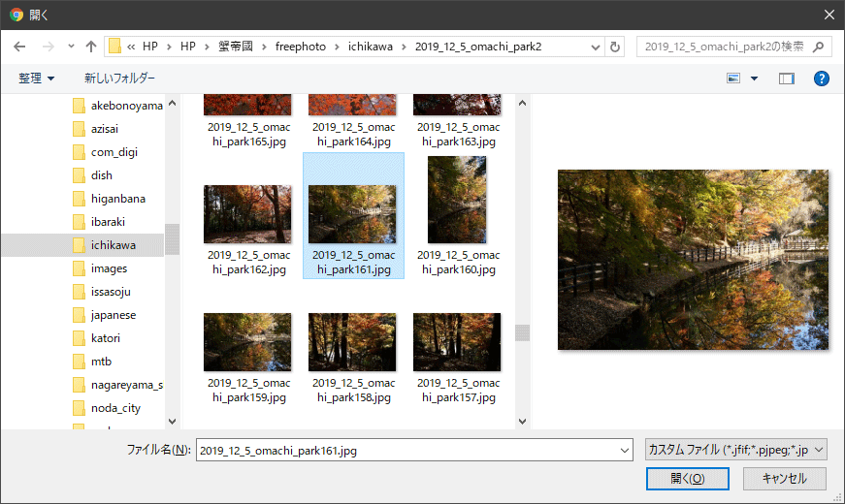This screenshot has width=845, height=504.
Task: Toggle the preview pane icon
Action: (x=786, y=79)
